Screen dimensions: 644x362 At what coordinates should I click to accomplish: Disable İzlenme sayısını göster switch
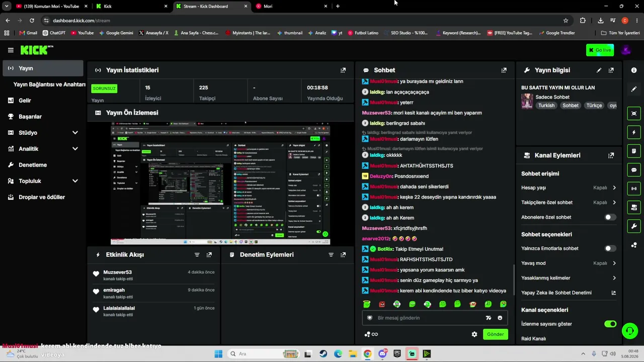(x=610, y=324)
